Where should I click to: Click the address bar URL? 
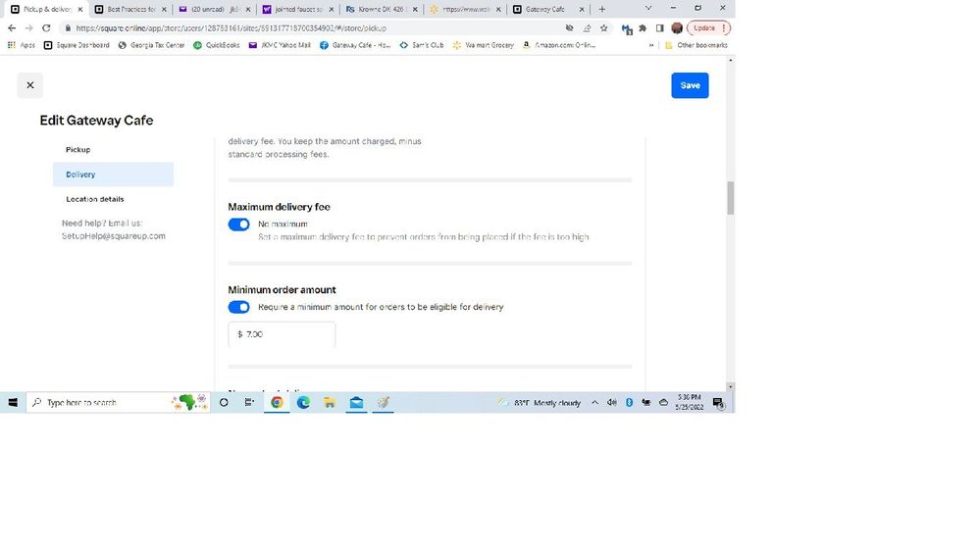coord(232,28)
